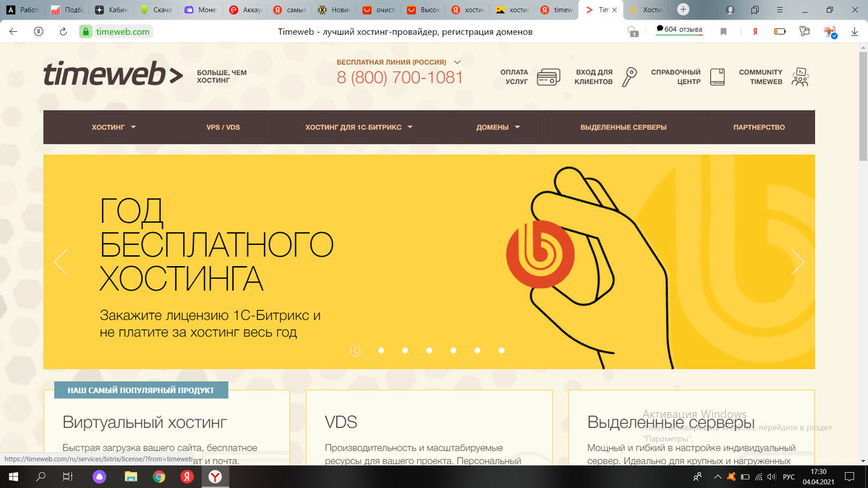Image resolution: width=868 pixels, height=488 pixels.
Task: Open the Справочный центр book icon
Action: tap(717, 77)
